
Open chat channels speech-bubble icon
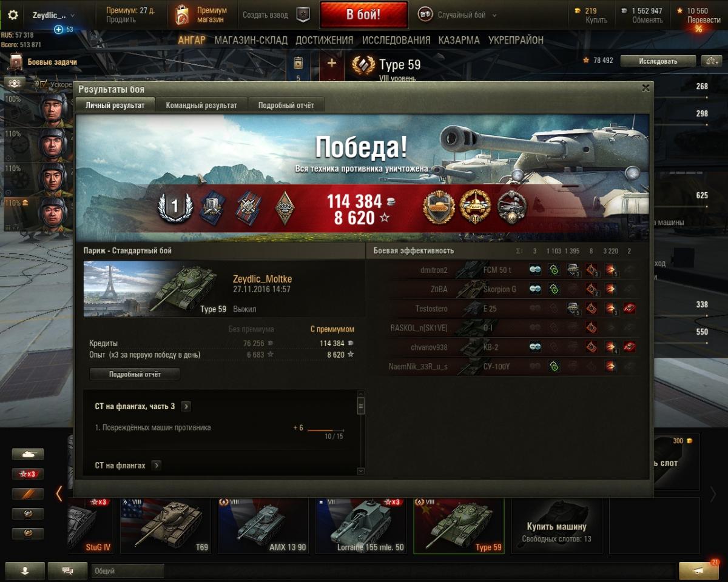(67, 570)
